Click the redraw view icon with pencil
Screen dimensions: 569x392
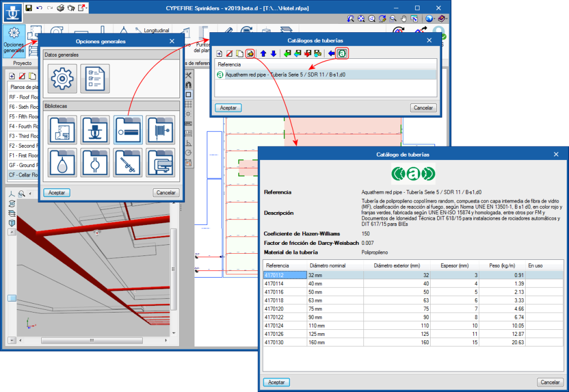tap(382, 18)
